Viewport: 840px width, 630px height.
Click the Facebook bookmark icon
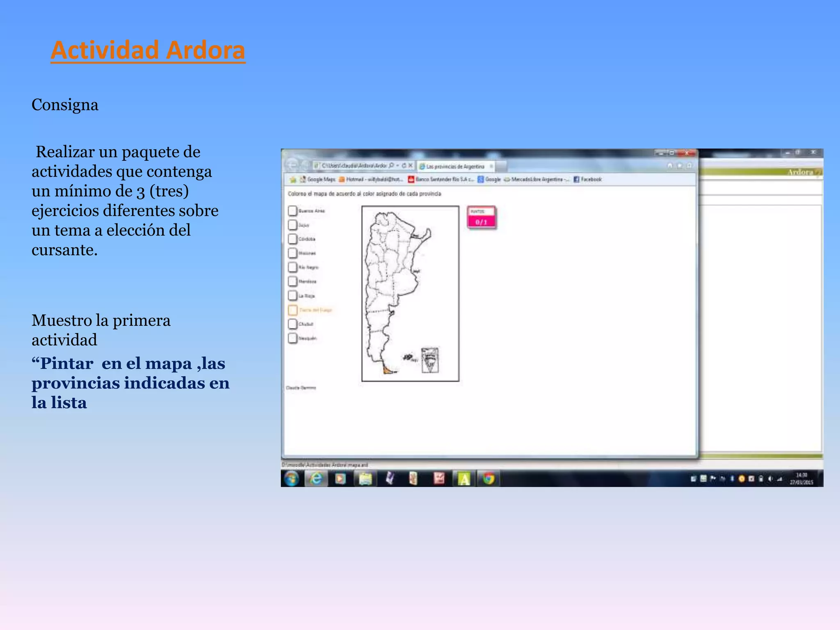click(x=576, y=179)
